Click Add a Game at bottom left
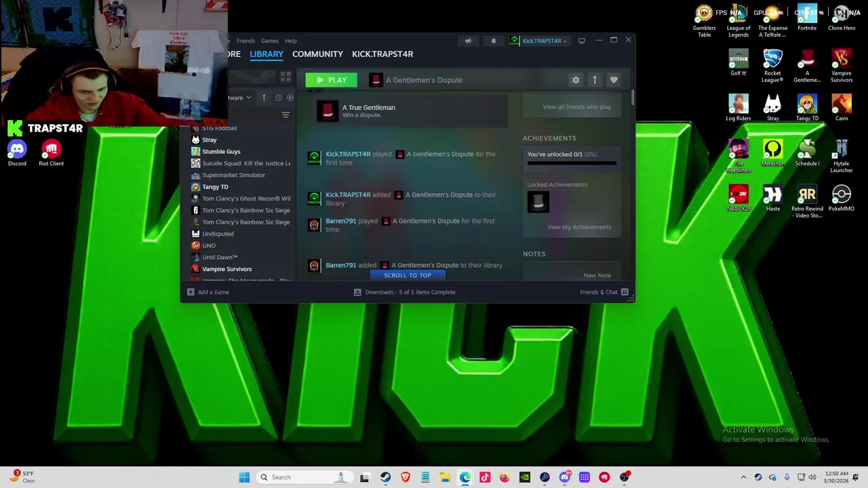This screenshot has height=488, width=868. pyautogui.click(x=208, y=292)
